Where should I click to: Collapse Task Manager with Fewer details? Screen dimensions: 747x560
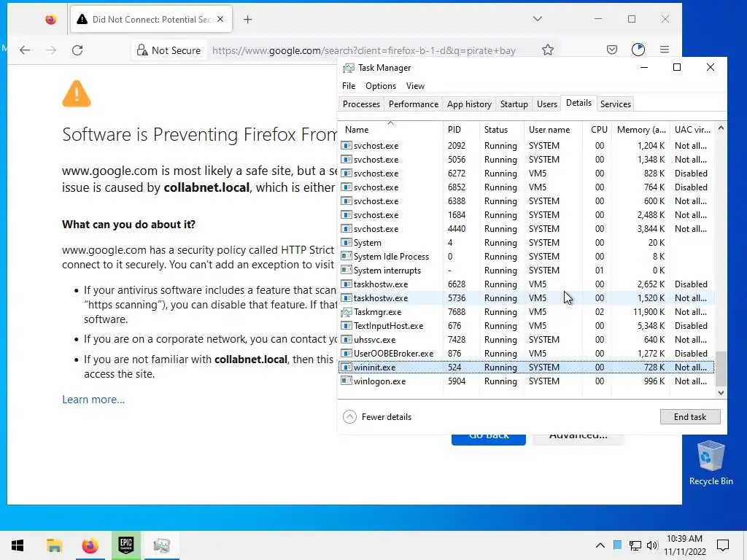coord(377,416)
